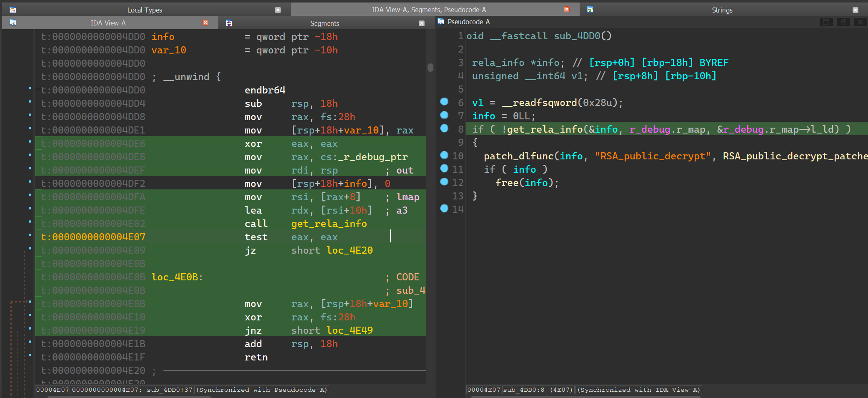Click the Segments tab icon
868x398 pixels.
229,23
